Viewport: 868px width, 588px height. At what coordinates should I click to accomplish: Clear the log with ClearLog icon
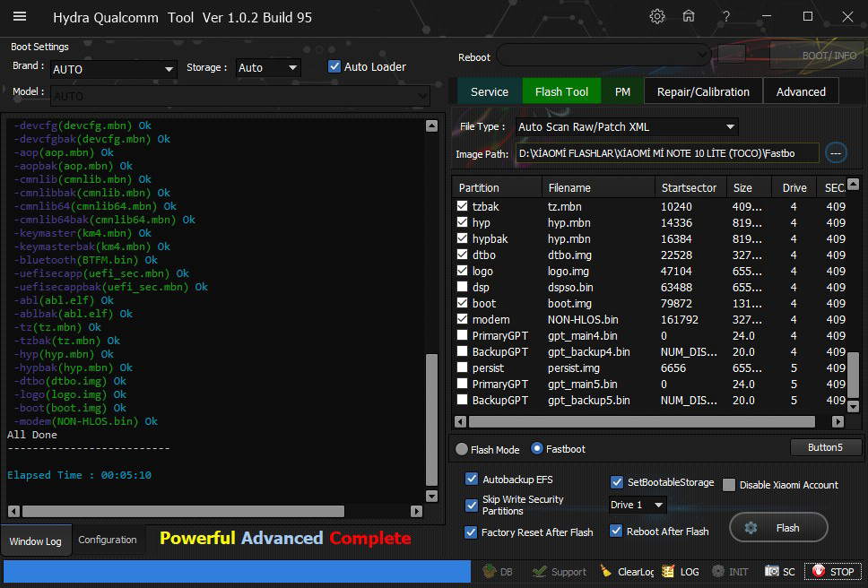pyautogui.click(x=627, y=571)
